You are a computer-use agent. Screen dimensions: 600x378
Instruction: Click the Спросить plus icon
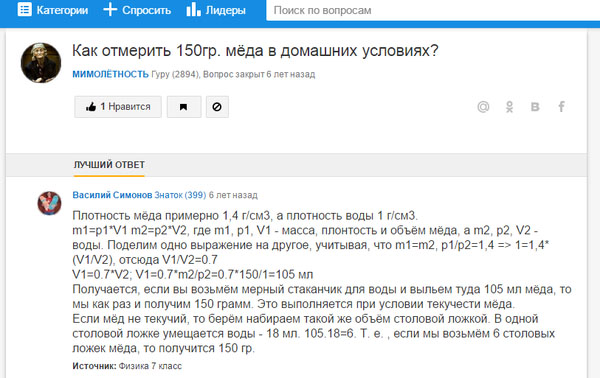click(110, 10)
